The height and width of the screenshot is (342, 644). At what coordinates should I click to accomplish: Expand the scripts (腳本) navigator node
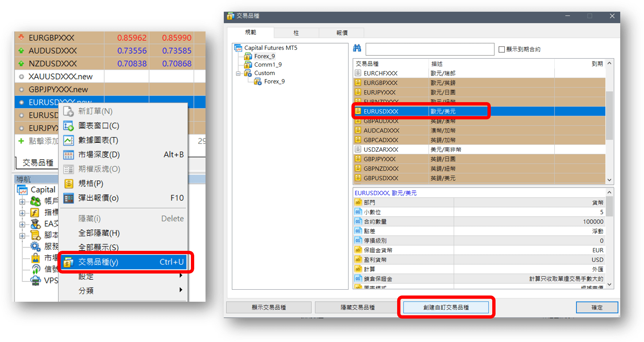pyautogui.click(x=22, y=235)
